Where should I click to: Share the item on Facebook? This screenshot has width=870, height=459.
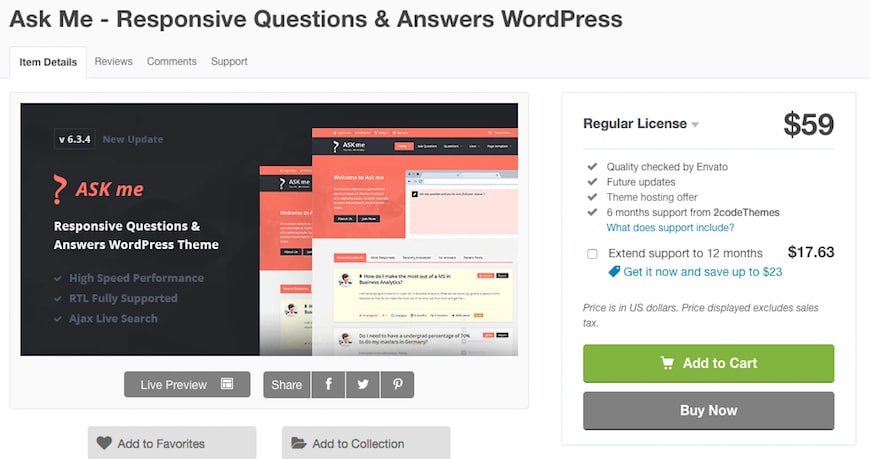pos(328,385)
